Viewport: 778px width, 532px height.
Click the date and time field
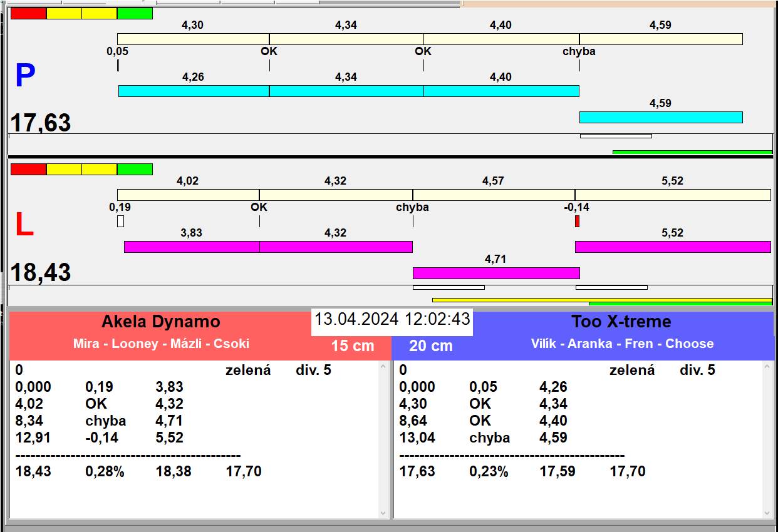[x=392, y=319]
